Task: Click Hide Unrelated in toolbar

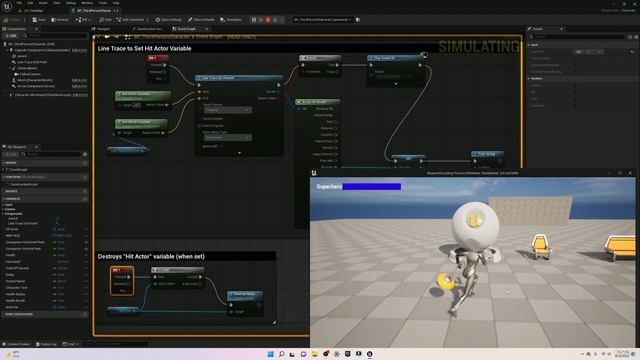Action: click(130, 20)
